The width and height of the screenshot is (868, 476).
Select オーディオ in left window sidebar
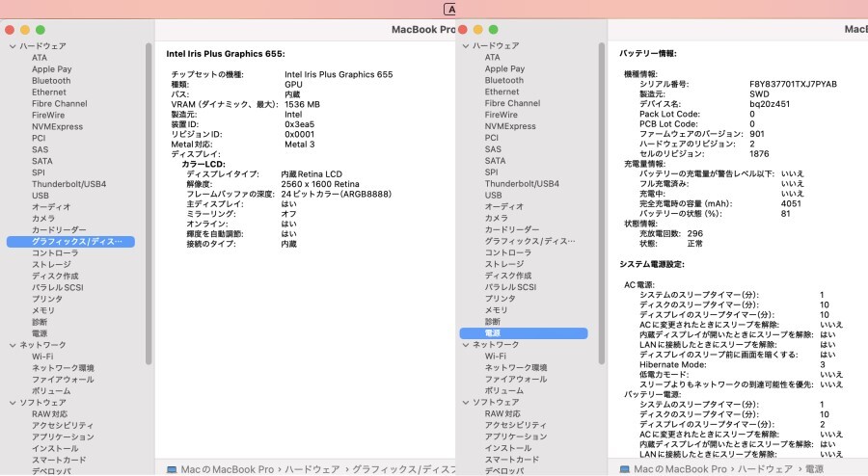pyautogui.click(x=51, y=207)
